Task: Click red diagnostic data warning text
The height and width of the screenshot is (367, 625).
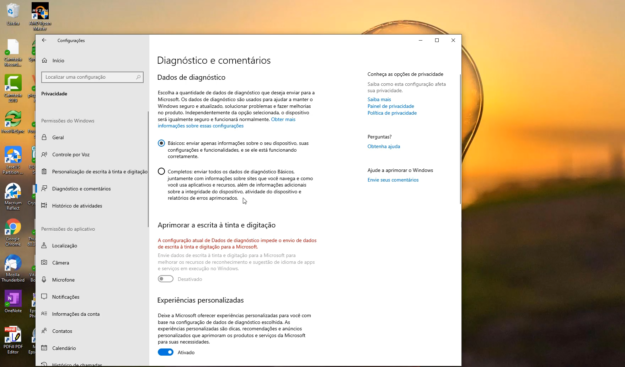Action: (237, 243)
